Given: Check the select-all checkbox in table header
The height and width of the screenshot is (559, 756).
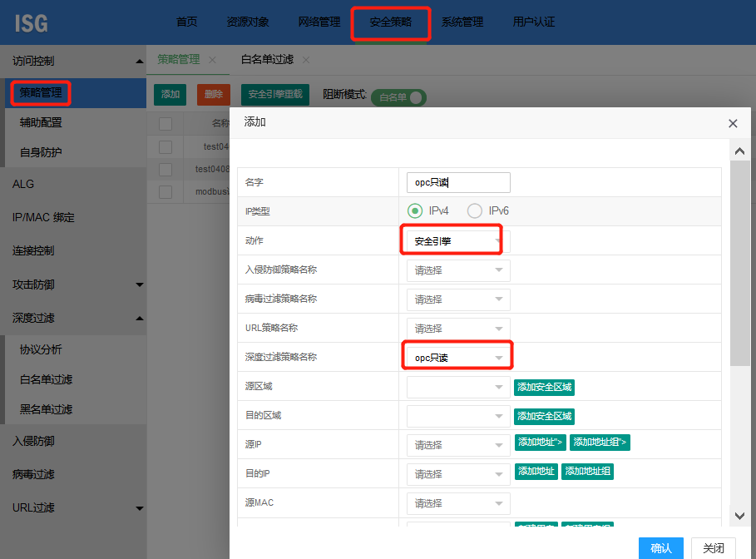Looking at the screenshot, I should 166,123.
